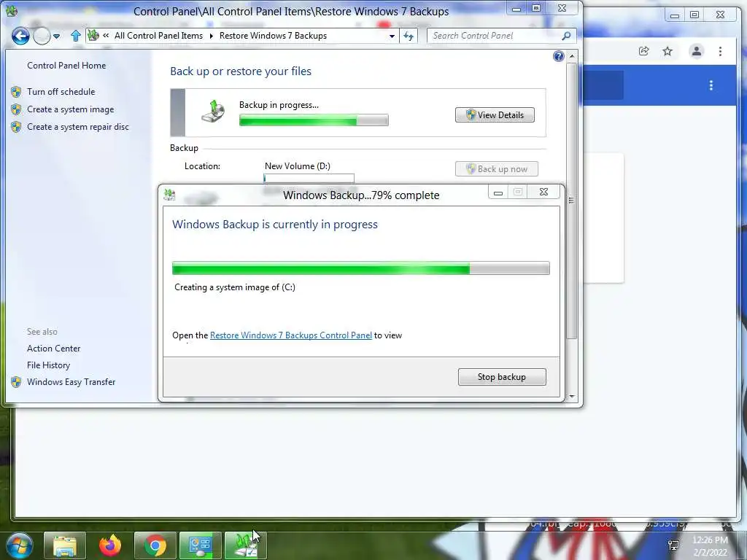
Task: Go up one level with blue arrow
Action: click(75, 36)
